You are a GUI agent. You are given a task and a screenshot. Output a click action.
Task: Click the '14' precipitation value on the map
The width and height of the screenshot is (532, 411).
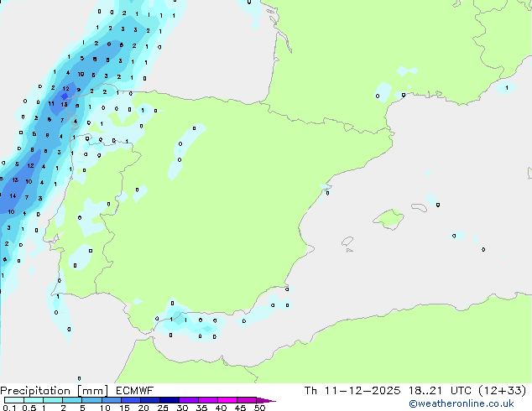pos(13,195)
